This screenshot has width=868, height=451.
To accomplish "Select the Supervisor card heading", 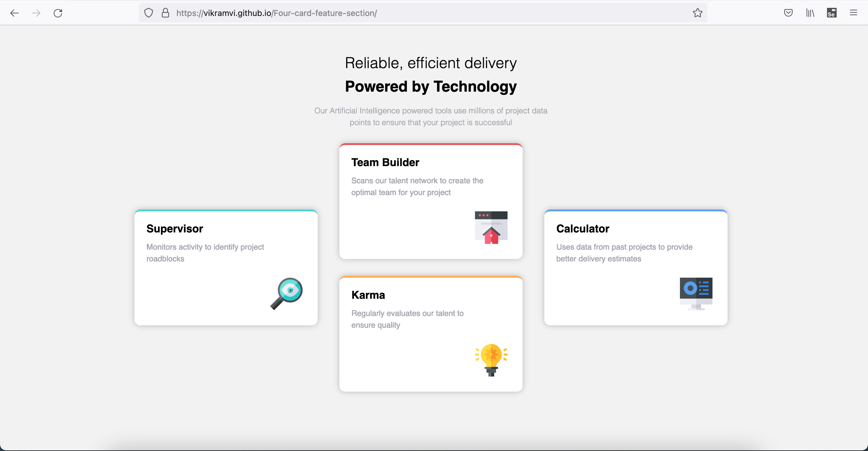I will point(175,229).
